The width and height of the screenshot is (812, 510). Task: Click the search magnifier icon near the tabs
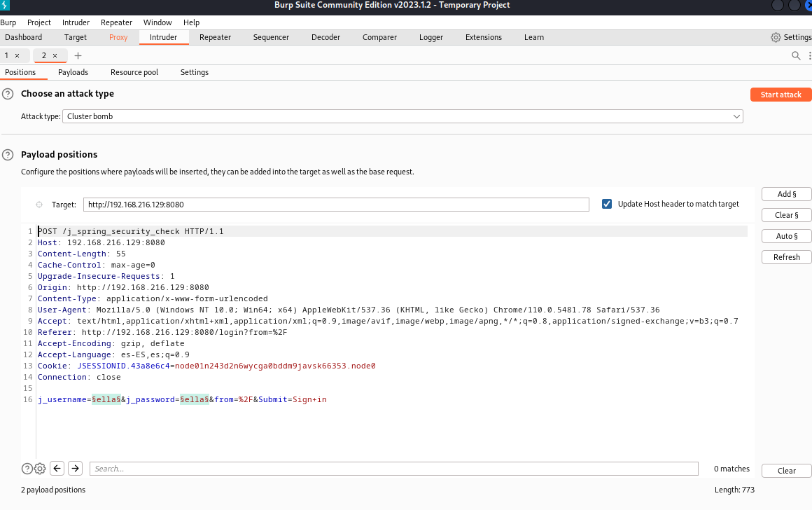(x=796, y=55)
